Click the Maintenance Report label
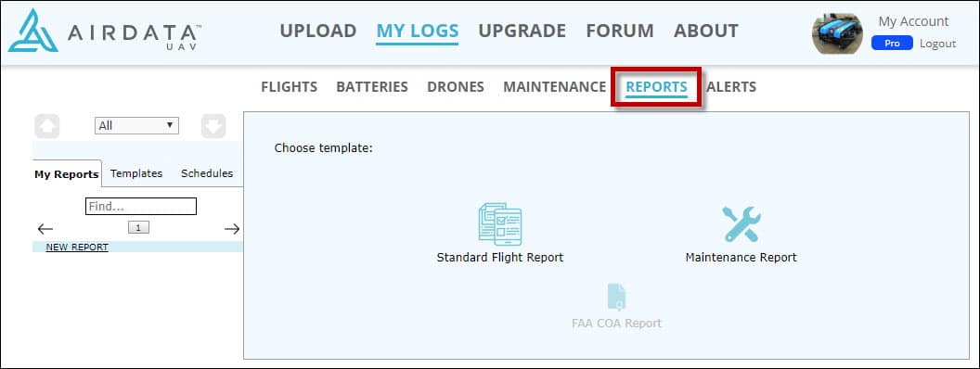Screen dimensions: 980x369 (x=741, y=257)
